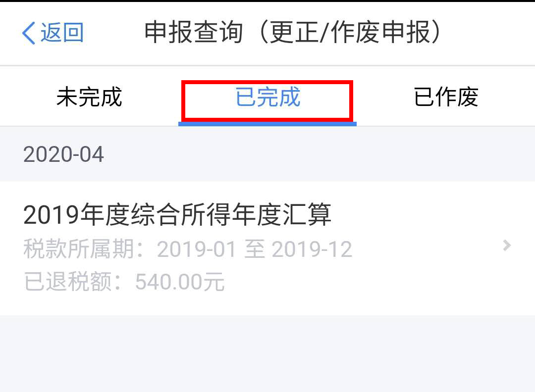This screenshot has width=535, height=392.
Task: Click the 返回 text link
Action: point(62,33)
